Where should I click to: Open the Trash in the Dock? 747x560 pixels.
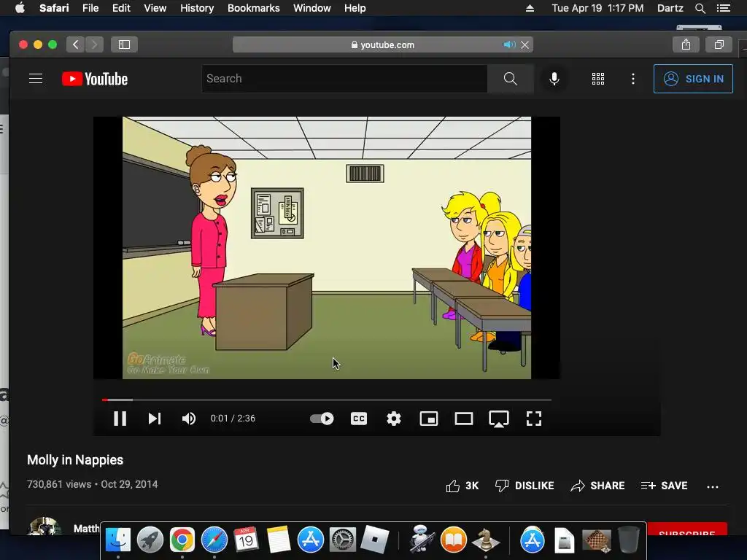628,540
